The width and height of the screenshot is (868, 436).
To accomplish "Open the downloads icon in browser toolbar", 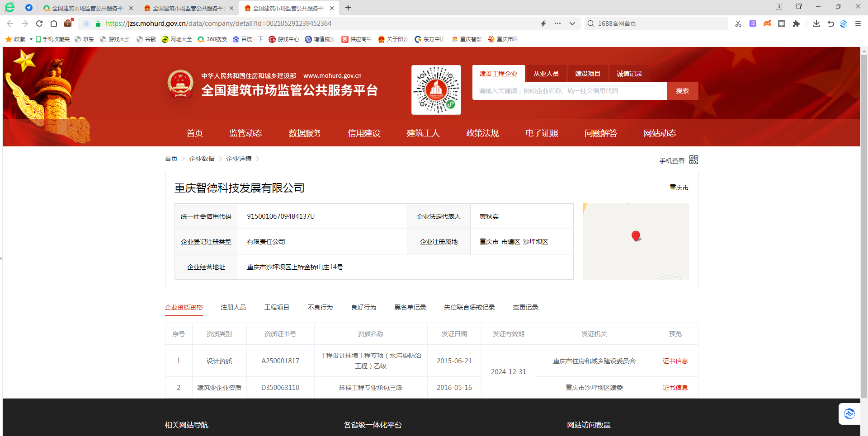I will click(x=816, y=23).
